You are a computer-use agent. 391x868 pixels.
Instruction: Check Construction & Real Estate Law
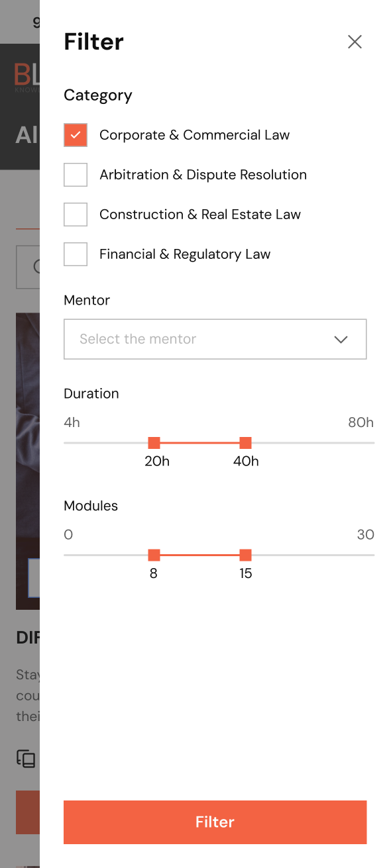tap(76, 214)
